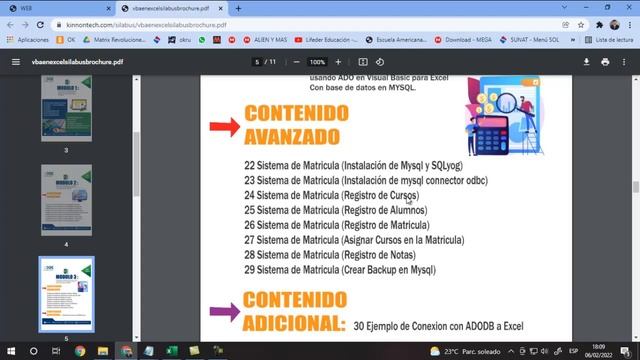
Task: Show hidden system tray icons
Action: pos(511,351)
